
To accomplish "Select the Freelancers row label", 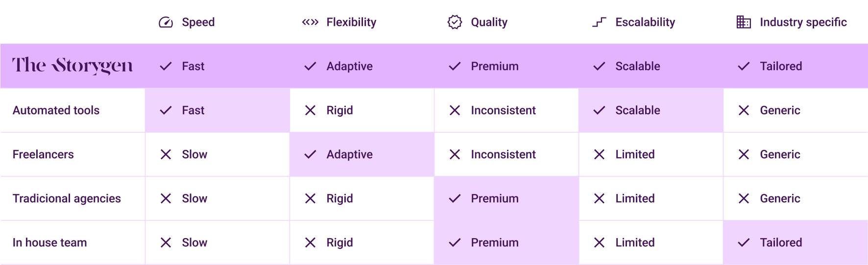I will point(43,154).
